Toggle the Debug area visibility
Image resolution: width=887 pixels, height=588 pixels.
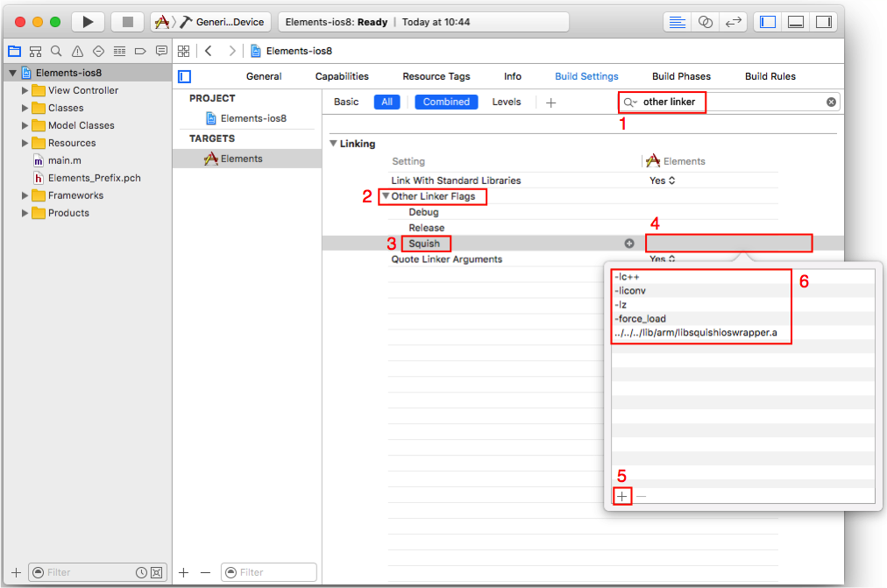pyautogui.click(x=795, y=22)
